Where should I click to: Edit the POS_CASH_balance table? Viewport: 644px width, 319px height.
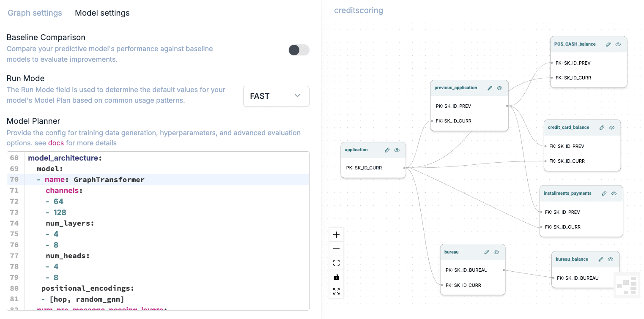click(608, 44)
